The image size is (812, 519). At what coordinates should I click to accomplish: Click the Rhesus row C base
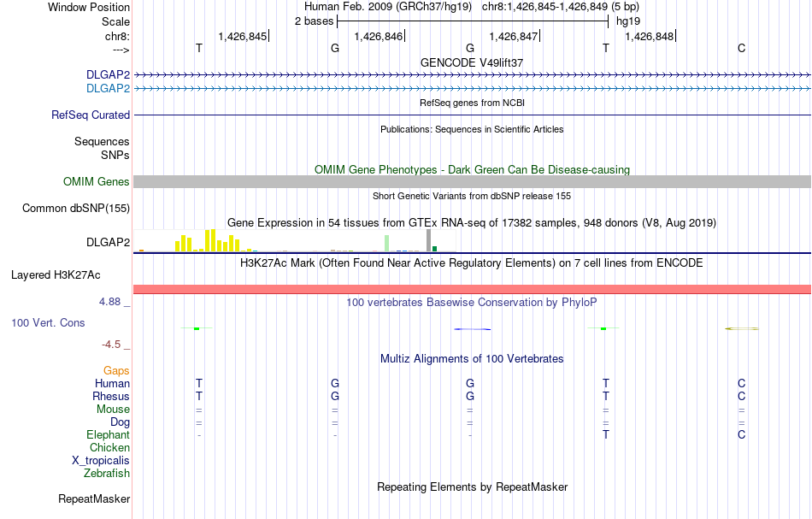pos(742,397)
